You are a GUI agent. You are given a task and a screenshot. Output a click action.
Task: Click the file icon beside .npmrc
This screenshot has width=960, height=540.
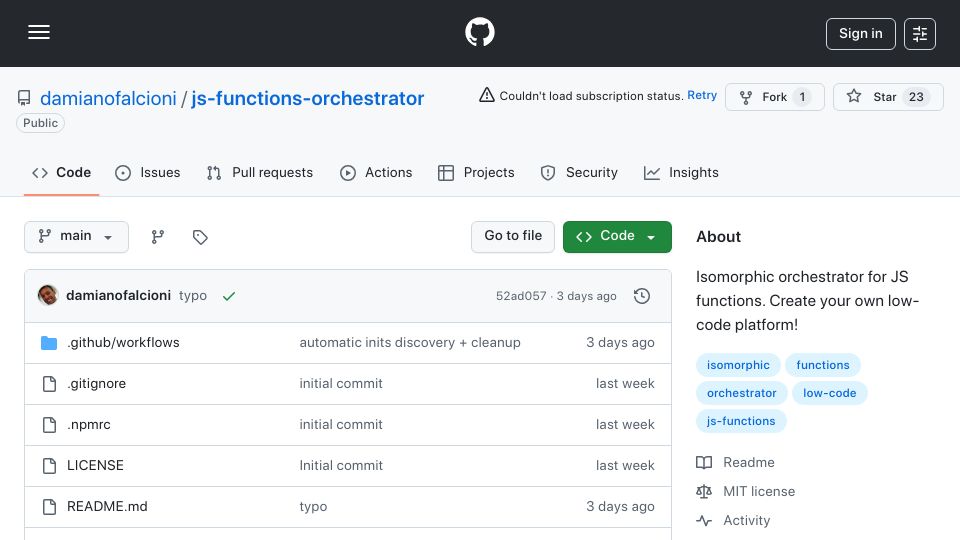(x=50, y=425)
